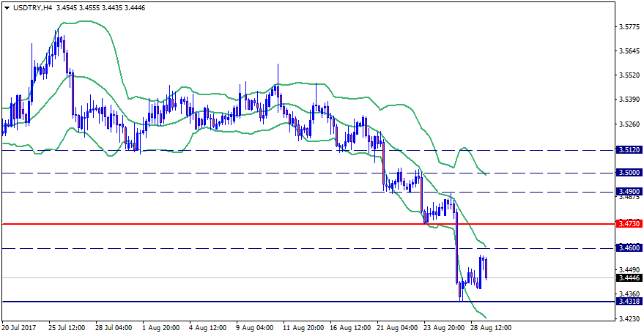The height and width of the screenshot is (336, 644).
Task: Click the 3.4900 level price tag
Action: (629, 192)
